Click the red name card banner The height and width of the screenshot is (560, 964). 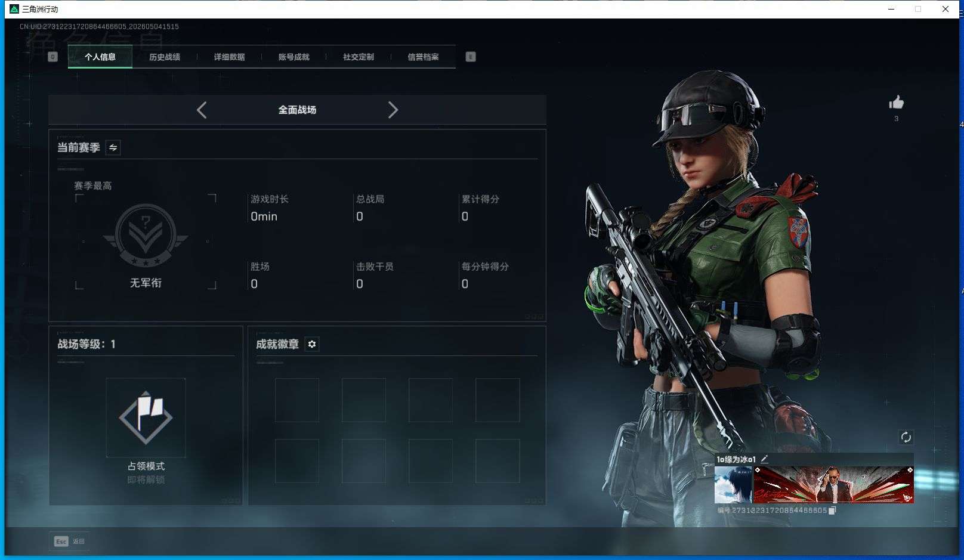pyautogui.click(x=834, y=484)
